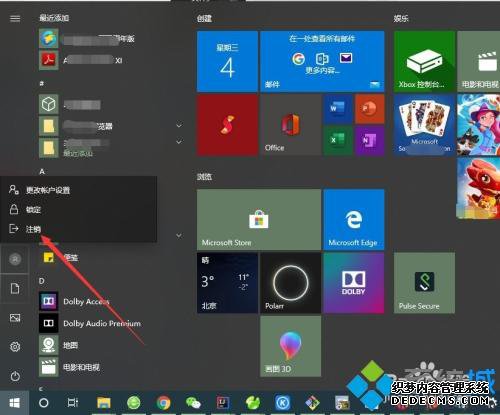Open the red tile with S logo
Image resolution: width=500 pixels, height=415 pixels.
[227, 125]
